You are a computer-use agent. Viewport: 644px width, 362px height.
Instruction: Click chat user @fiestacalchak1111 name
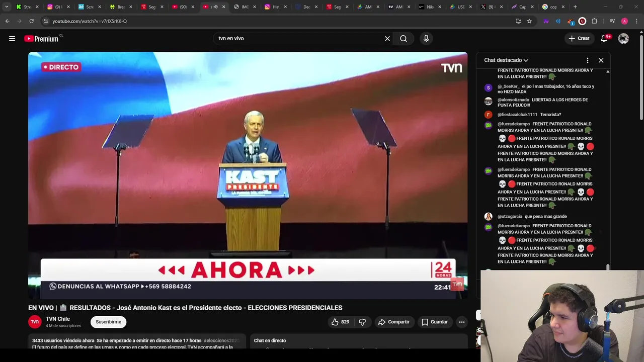[x=517, y=115]
